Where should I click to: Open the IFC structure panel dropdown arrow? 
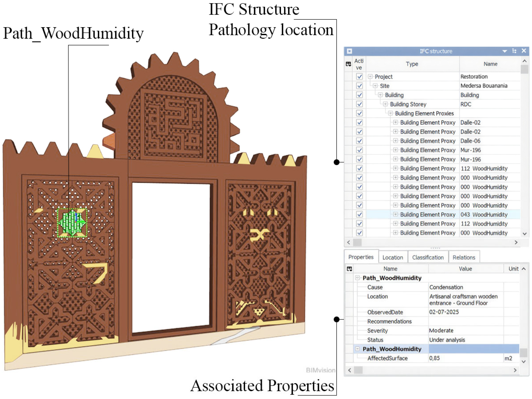click(x=505, y=51)
